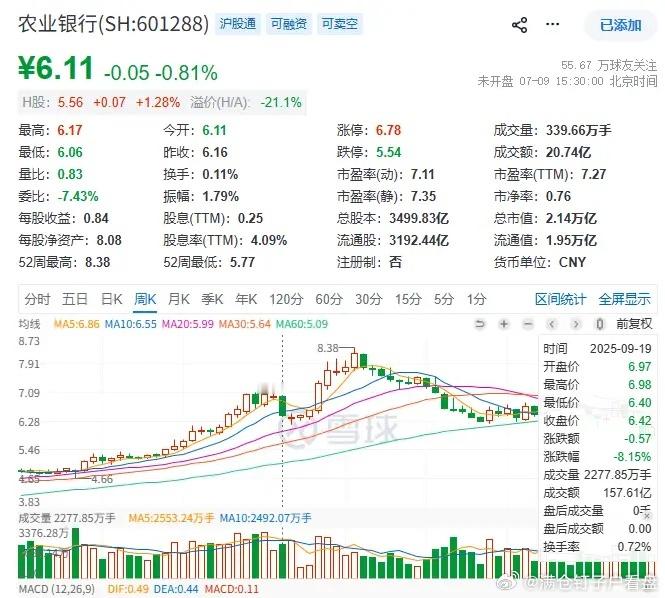Click the 总市值 2.14万亿 value
Screen dimensions: 665x598
pos(571,218)
